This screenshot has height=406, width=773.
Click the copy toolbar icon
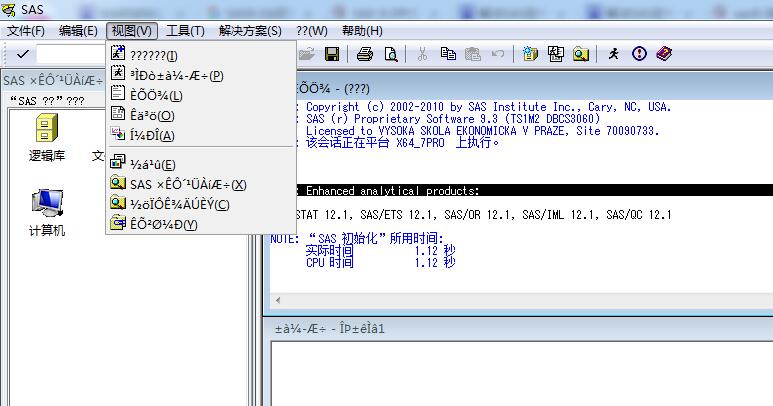coord(448,54)
